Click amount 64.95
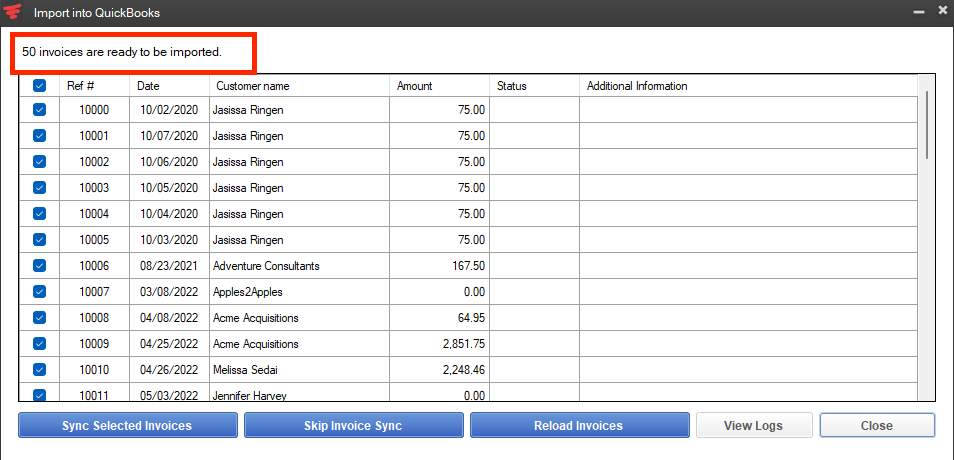 tap(470, 318)
